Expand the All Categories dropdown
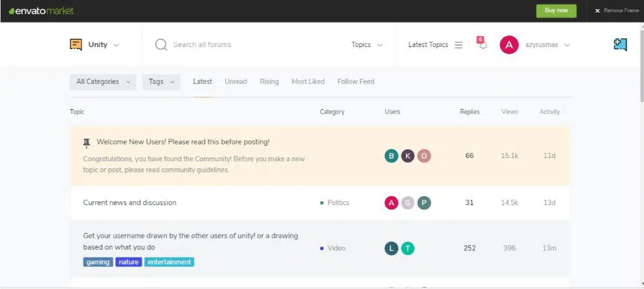Screen dimensions: 644x289 [102, 82]
